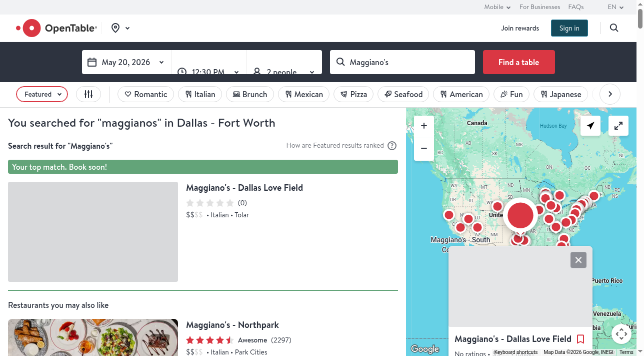Click the OpenTable logo
This screenshot has width=644, height=356.
(x=56, y=28)
